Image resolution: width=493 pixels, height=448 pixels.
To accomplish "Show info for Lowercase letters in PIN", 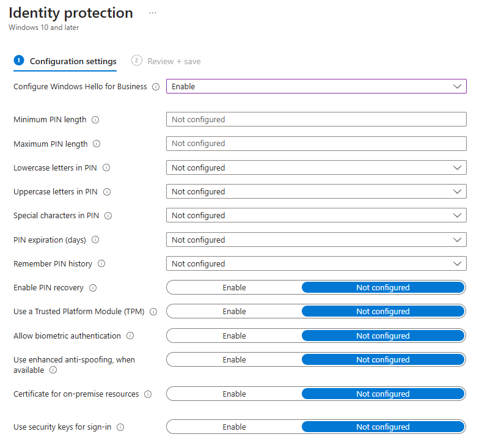I will tap(106, 168).
